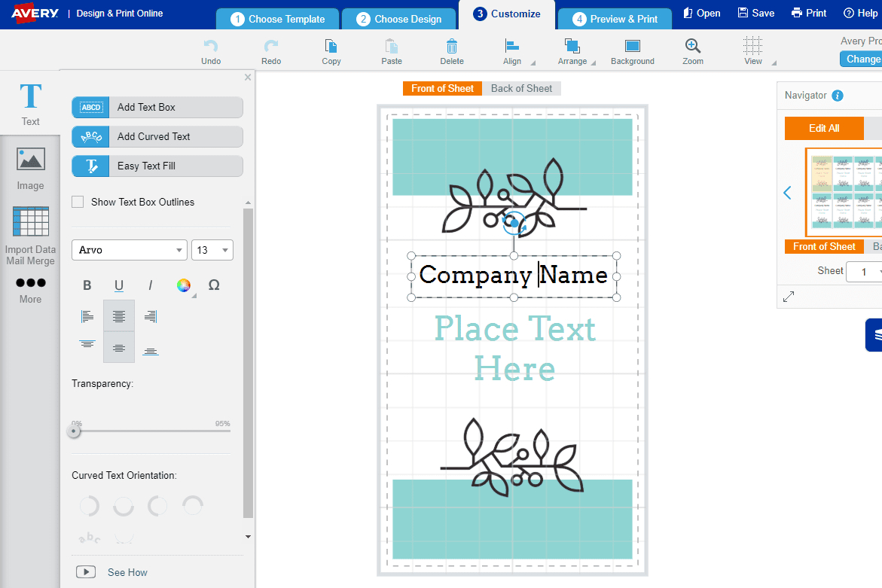This screenshot has width=882, height=588.
Task: Enable Show Text Box Outlines checkbox
Action: pos(78,202)
